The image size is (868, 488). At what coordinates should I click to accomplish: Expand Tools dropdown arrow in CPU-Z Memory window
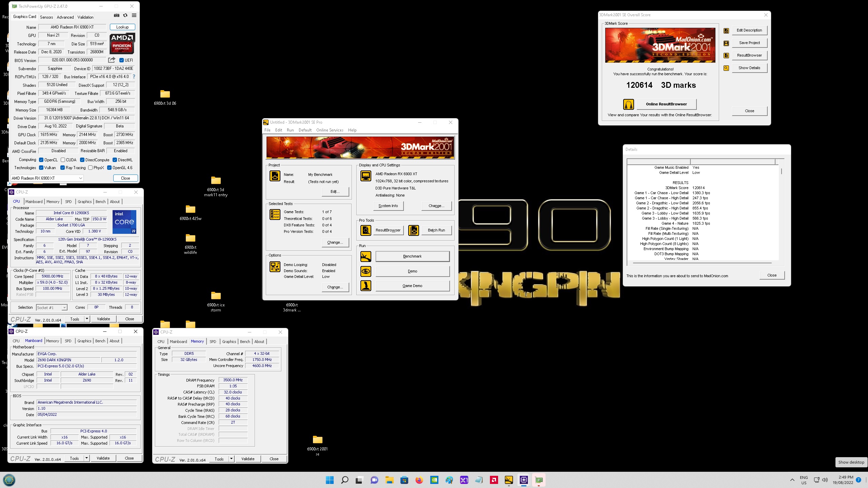pos(231,459)
